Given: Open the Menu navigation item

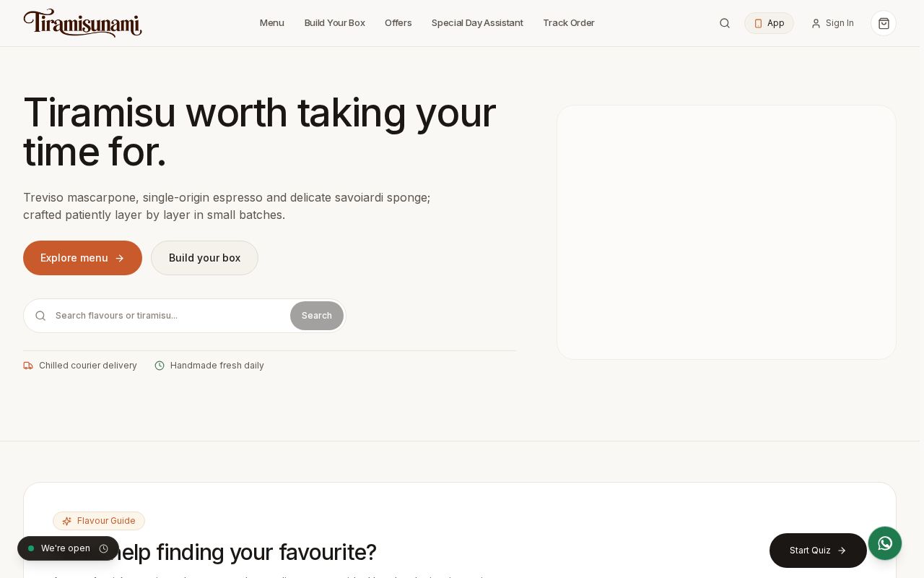Looking at the screenshot, I should [272, 23].
